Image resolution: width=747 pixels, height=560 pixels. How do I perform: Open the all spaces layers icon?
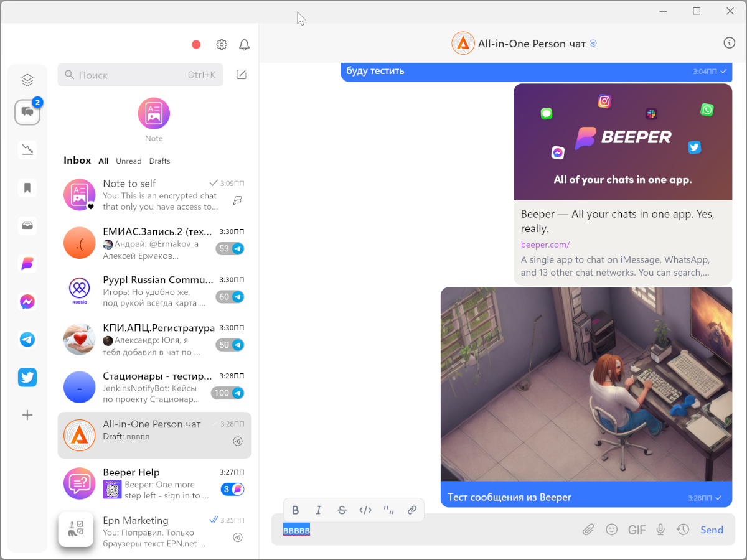[x=27, y=80]
